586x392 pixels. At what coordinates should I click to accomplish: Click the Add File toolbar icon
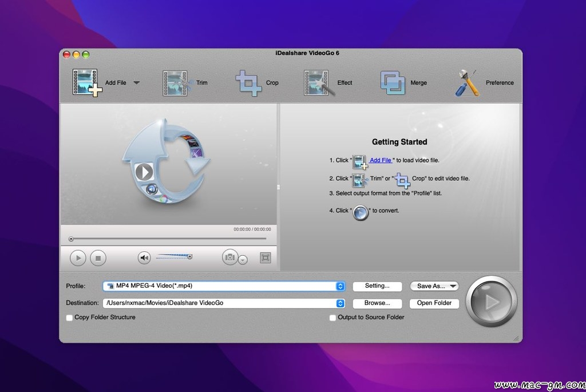[x=87, y=82]
